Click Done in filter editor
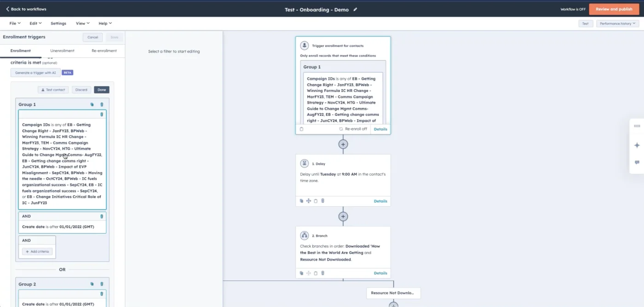Viewport: 644px width, 307px height. coord(102,90)
